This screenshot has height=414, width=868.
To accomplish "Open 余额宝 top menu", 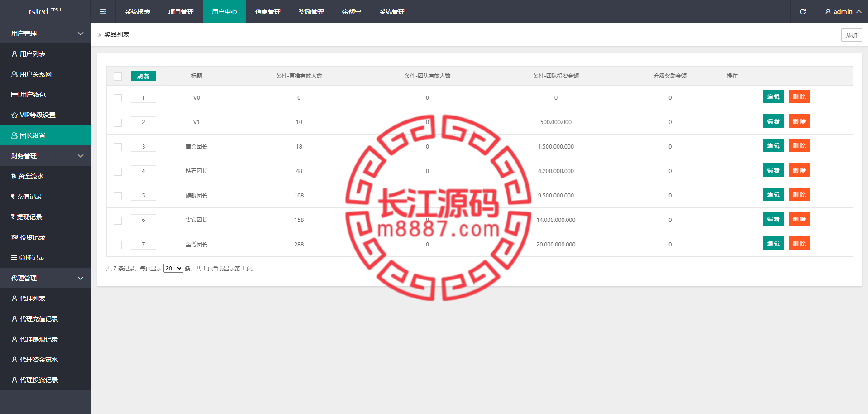I will [x=352, y=12].
